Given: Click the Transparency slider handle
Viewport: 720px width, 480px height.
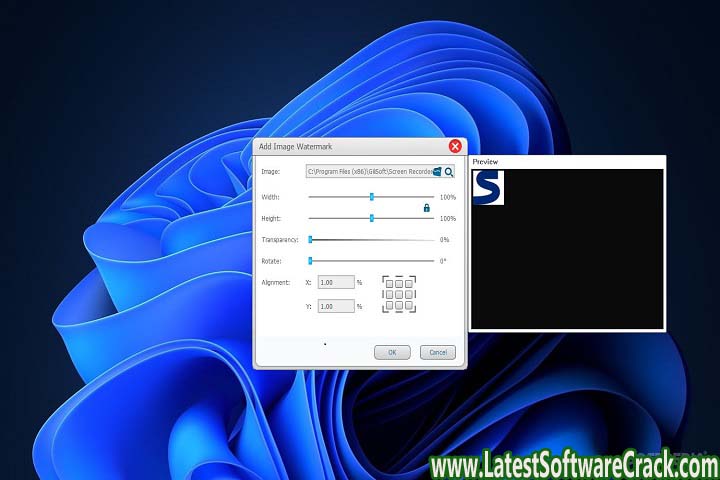Looking at the screenshot, I should point(311,240).
